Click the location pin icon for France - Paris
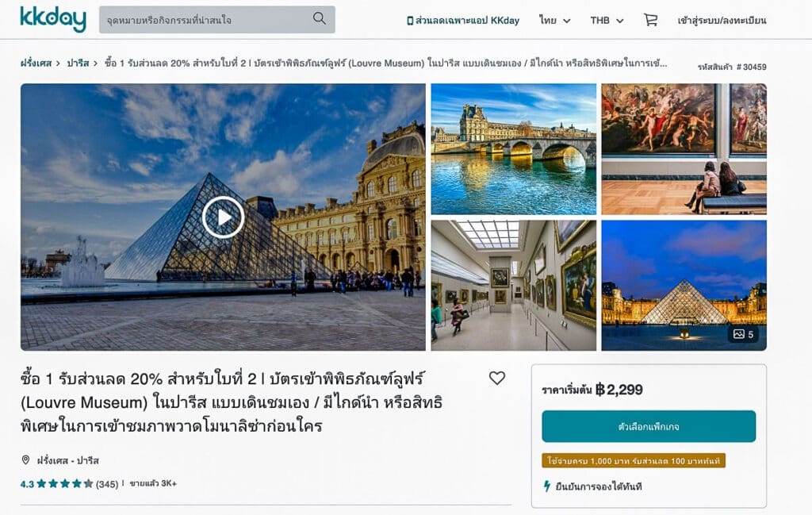The width and height of the screenshot is (812, 515). point(25,460)
